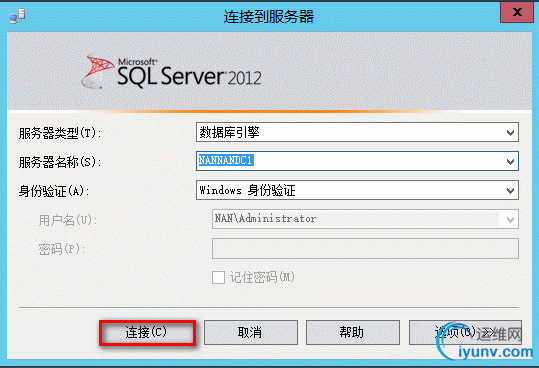Click the NAN\Administrator username field
Screen dimensions: 539x368
pyautogui.click(x=365, y=219)
